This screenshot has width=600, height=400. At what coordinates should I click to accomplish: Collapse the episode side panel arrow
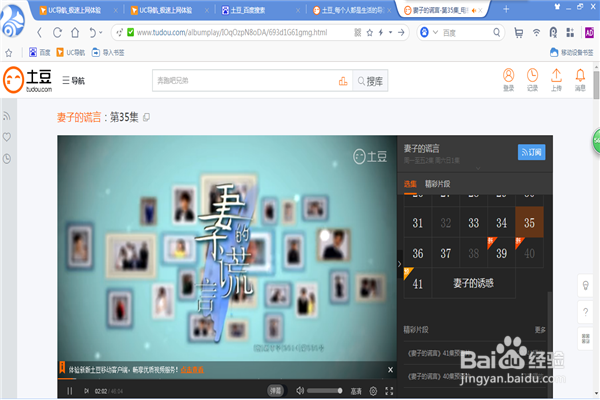399,264
